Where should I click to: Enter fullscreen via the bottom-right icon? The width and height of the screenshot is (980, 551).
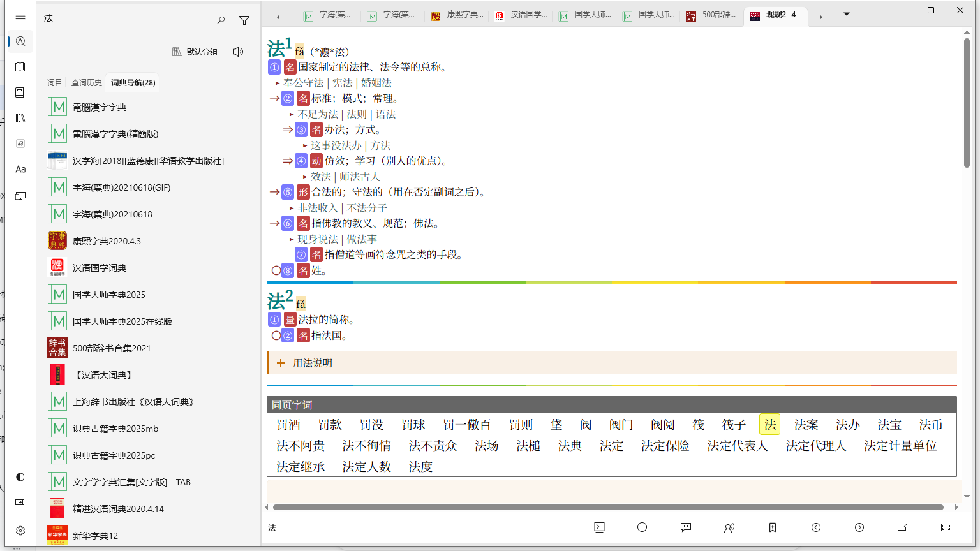tap(946, 527)
